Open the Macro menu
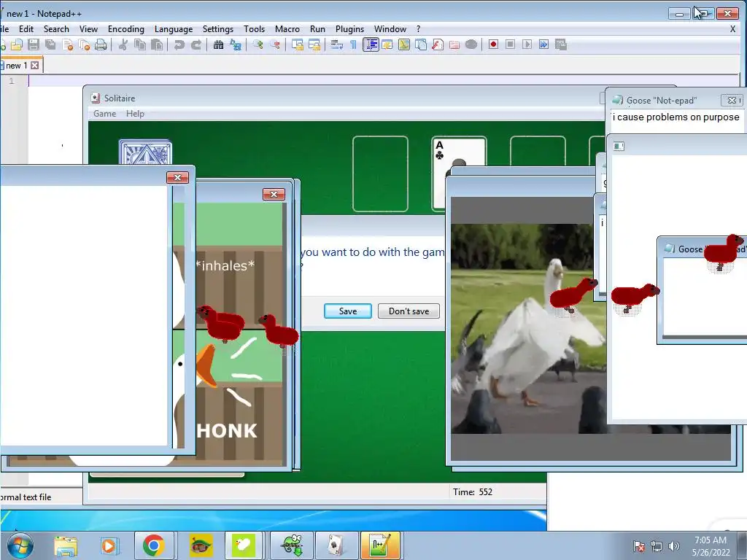Screen dimensions: 747x560 click(287, 29)
